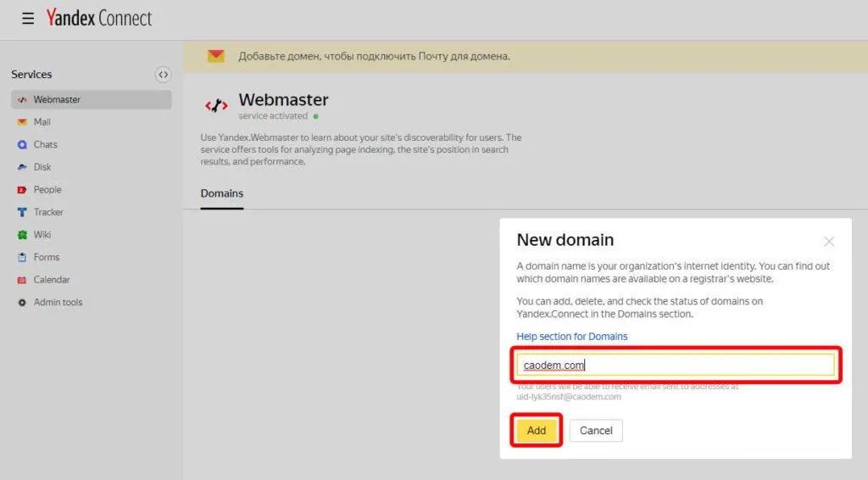Screen dimensions: 868x480
Task: Open Calendar from the sidebar
Action: pos(51,280)
